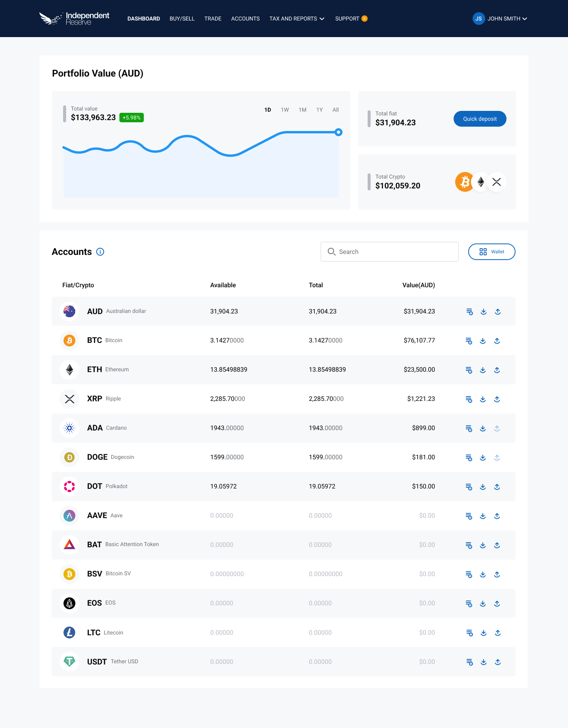Select the All chart range
This screenshot has width=568, height=728.
pyautogui.click(x=336, y=110)
